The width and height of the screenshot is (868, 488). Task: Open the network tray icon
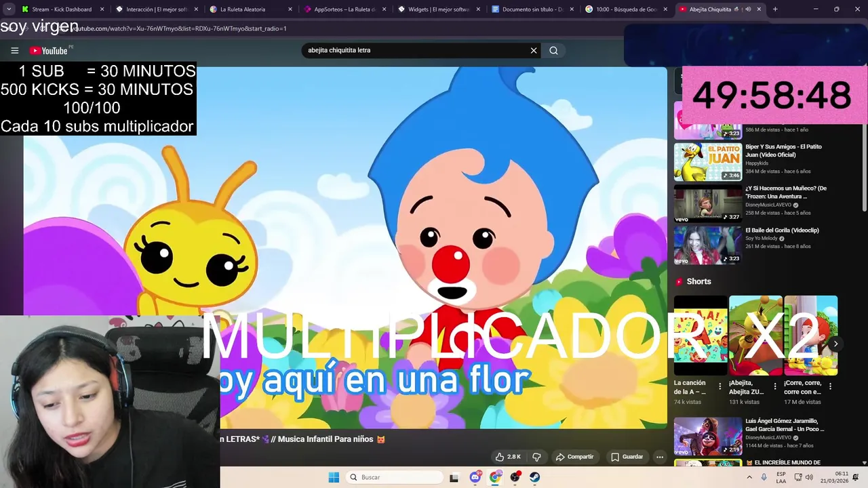(797, 477)
